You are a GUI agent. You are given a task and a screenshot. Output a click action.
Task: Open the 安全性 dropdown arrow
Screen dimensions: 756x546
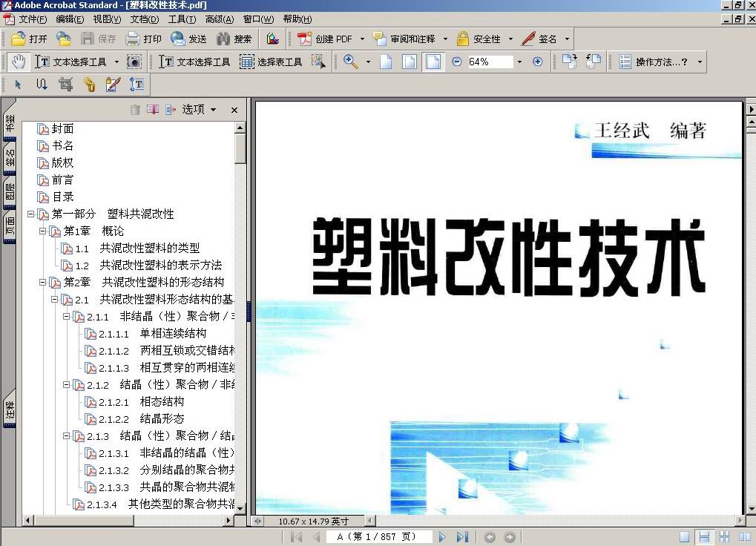[x=510, y=39]
